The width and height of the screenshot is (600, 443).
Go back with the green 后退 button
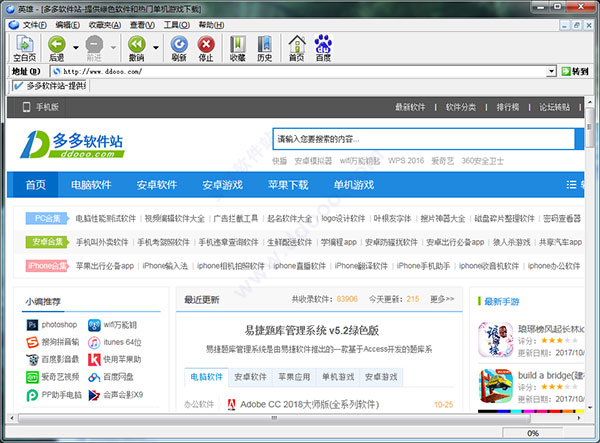[x=57, y=48]
